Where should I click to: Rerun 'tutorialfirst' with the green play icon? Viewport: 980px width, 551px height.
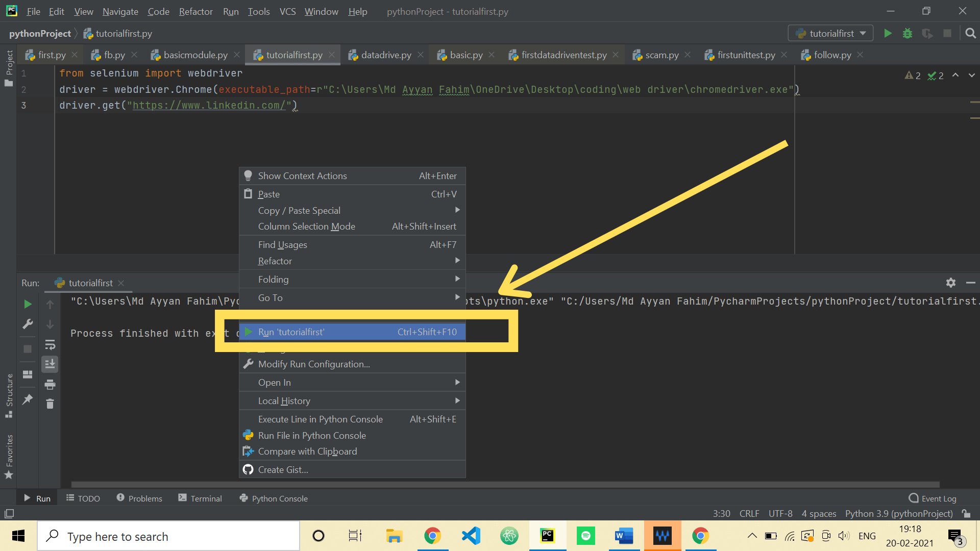(28, 304)
